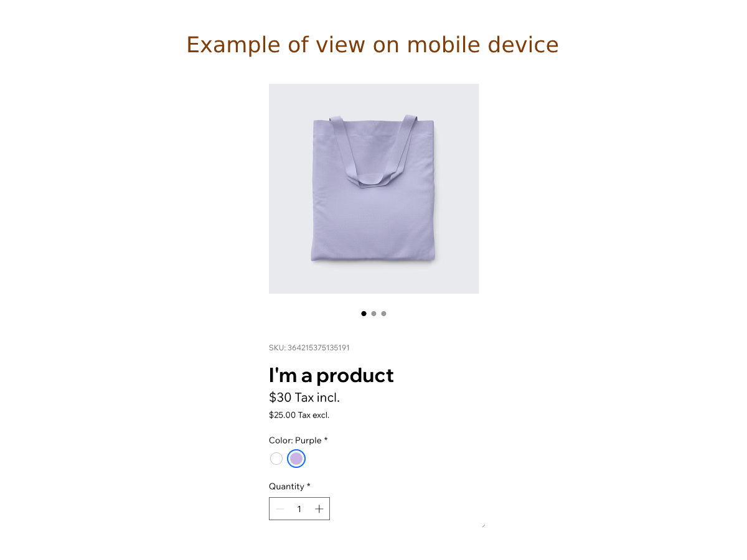This screenshot has width=747, height=560.
Task: Click the quantity value field showing 1
Action: pyautogui.click(x=299, y=509)
